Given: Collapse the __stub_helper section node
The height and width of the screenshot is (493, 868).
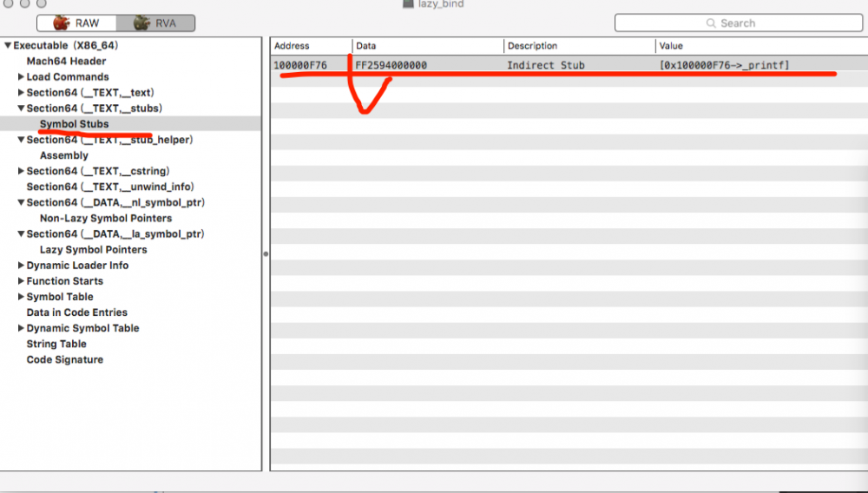Looking at the screenshot, I should point(21,140).
